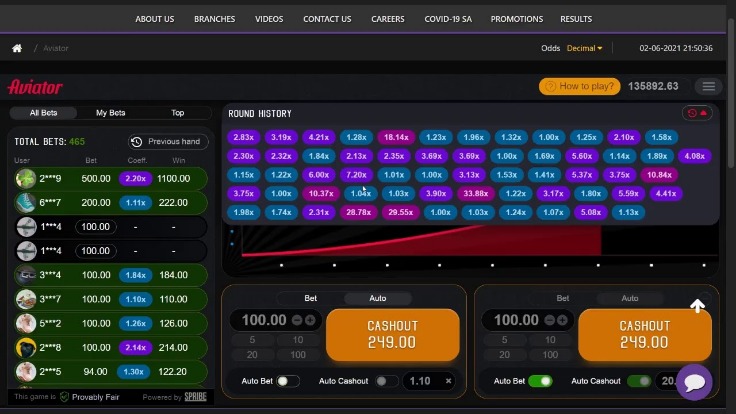Click the Spribe logo in footer
The height and width of the screenshot is (414, 736).
[196, 397]
